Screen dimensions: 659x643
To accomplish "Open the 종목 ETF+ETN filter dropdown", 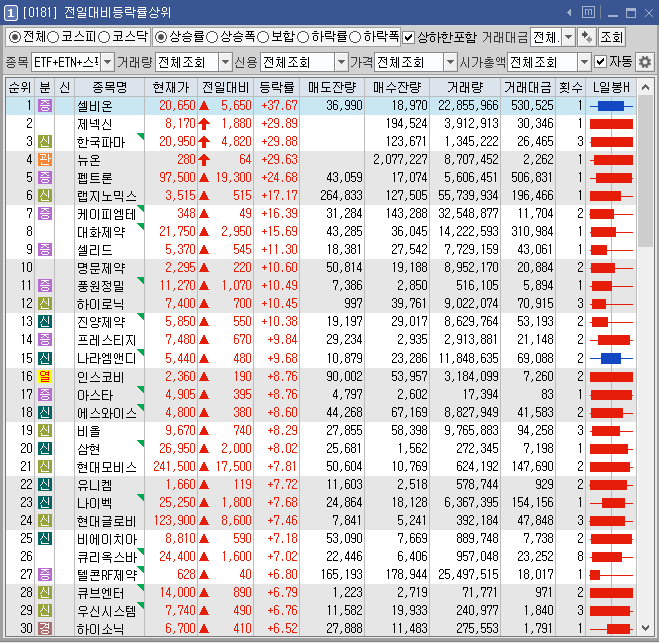I will pos(108,62).
